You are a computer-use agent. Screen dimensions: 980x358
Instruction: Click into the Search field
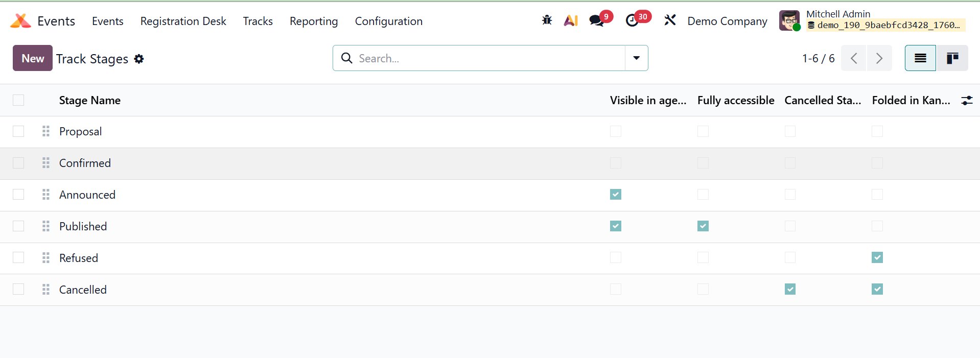pyautogui.click(x=485, y=58)
